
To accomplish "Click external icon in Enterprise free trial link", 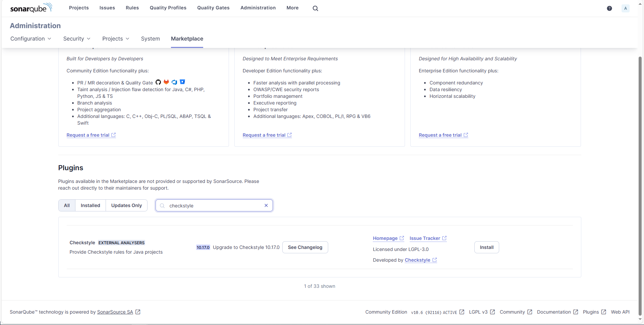I will pos(290,135).
